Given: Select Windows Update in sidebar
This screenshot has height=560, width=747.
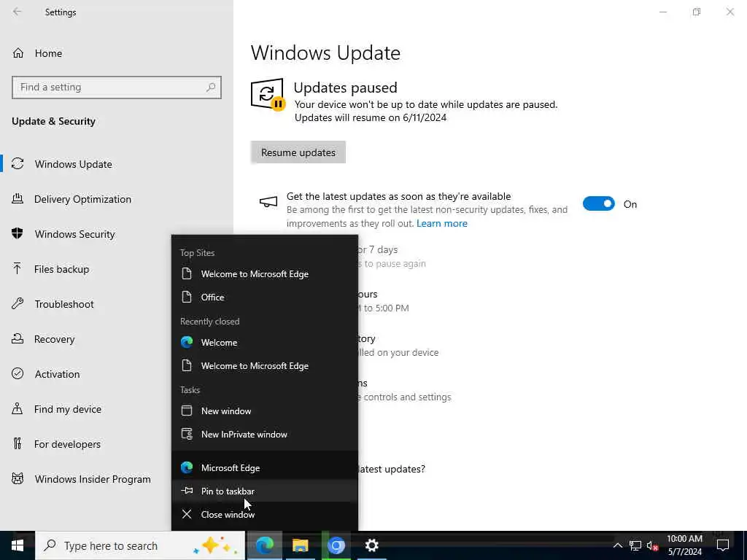Looking at the screenshot, I should point(73,164).
